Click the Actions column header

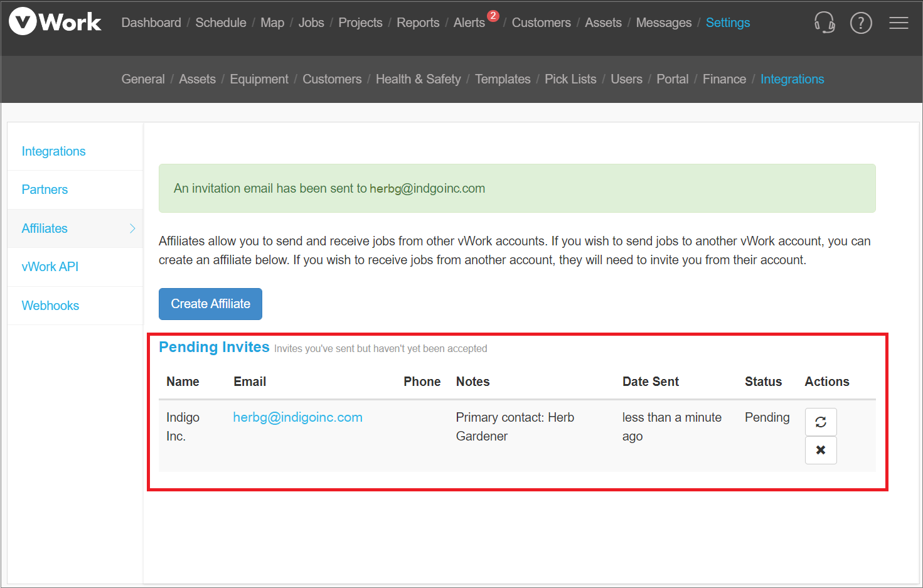pyautogui.click(x=827, y=382)
